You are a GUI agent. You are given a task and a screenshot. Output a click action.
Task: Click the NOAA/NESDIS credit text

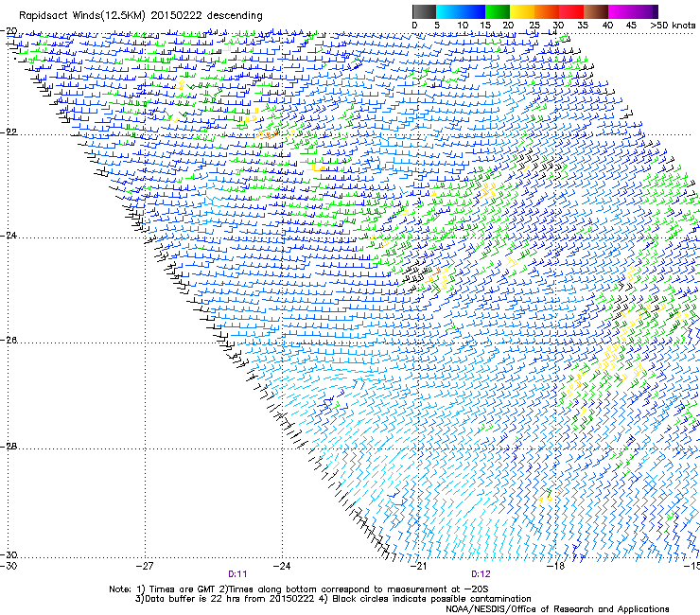click(557, 609)
